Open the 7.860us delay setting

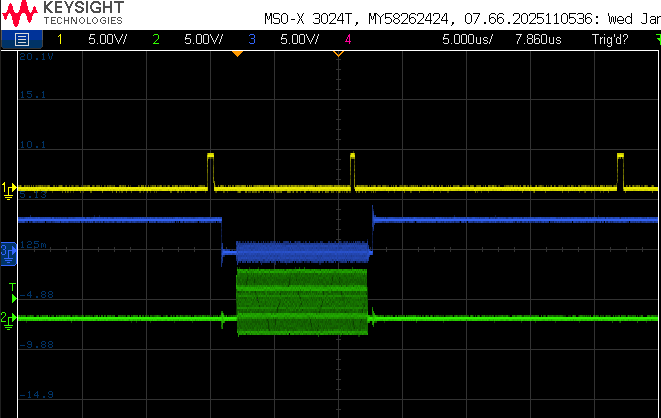pyautogui.click(x=538, y=40)
